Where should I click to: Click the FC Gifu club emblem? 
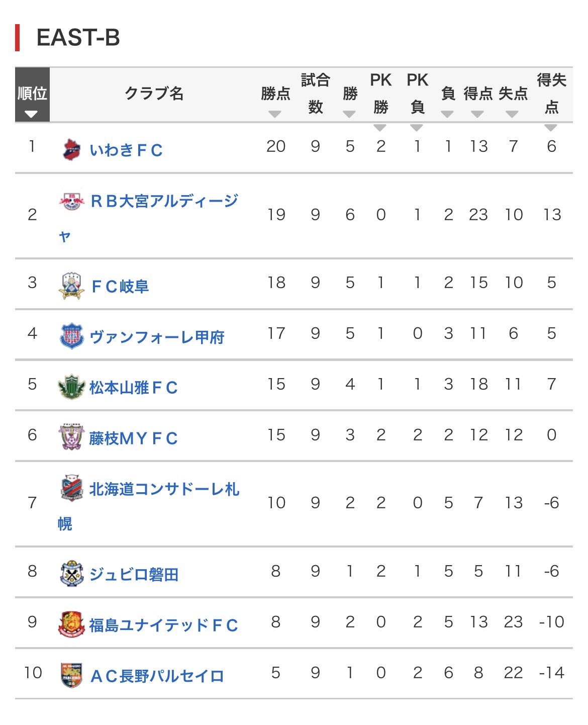click(71, 286)
